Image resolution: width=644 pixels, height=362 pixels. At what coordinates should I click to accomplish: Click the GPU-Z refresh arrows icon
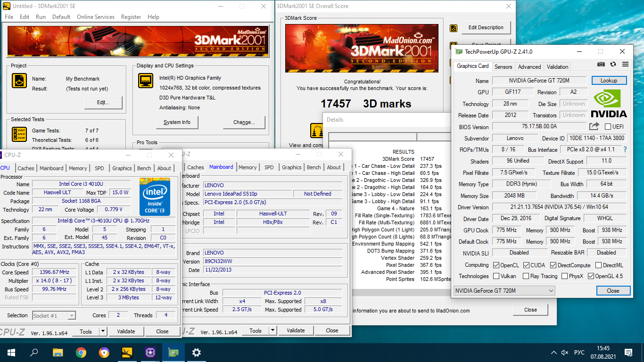point(613,64)
